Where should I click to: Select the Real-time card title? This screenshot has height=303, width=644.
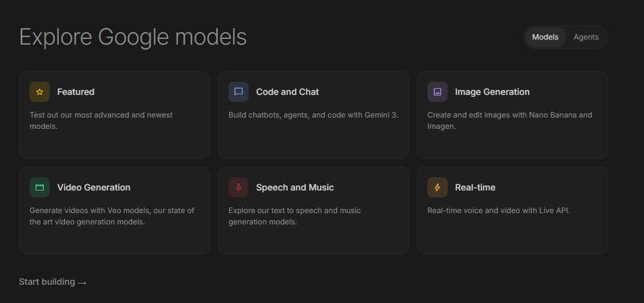point(475,187)
